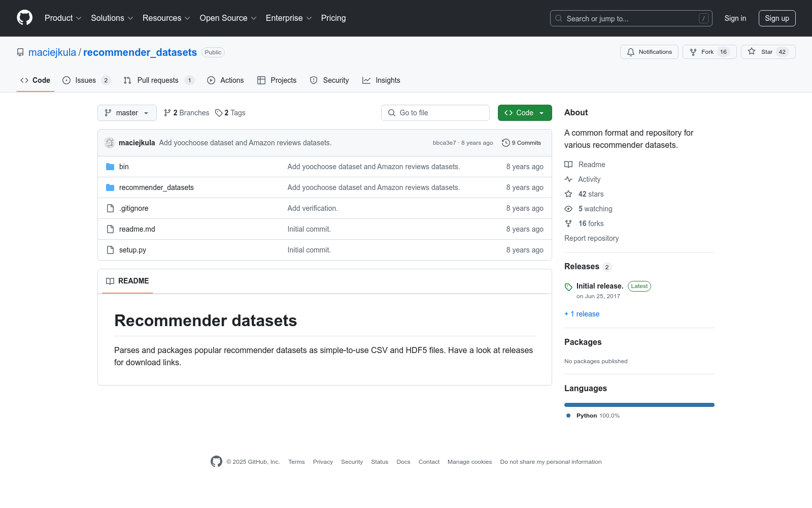
Task: Click the tag icon beside 2 Tags
Action: 219,113
